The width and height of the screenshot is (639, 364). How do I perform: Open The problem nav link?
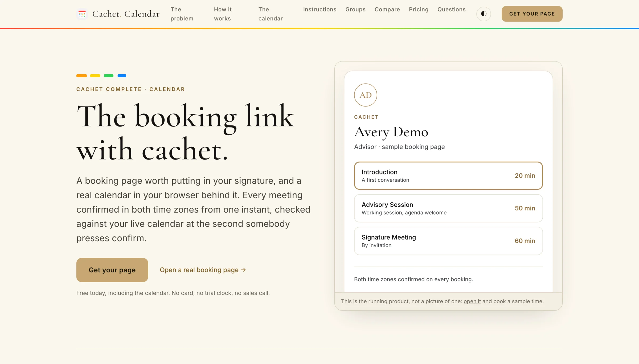tap(182, 14)
